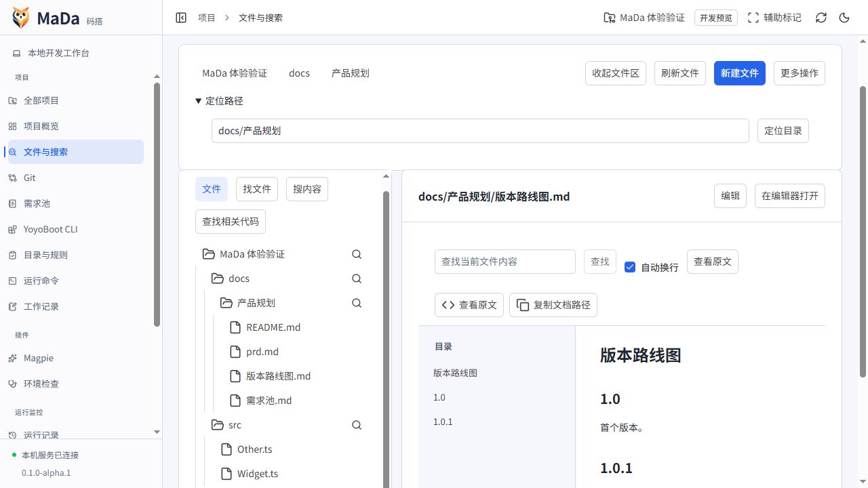
Task: Open the Magpie plugin
Action: tap(75, 358)
